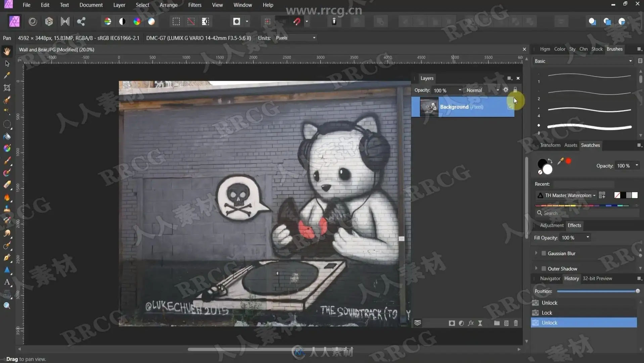Apply Auto Levels from toolbar
Image resolution: width=644 pixels, height=363 pixels.
pos(108,22)
